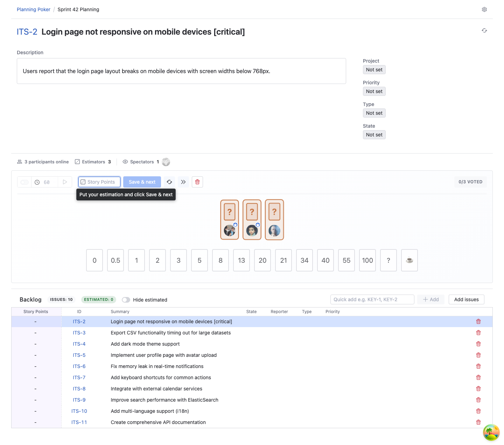Pick the 13 estimation card
The width and height of the screenshot is (504, 445).
click(241, 260)
